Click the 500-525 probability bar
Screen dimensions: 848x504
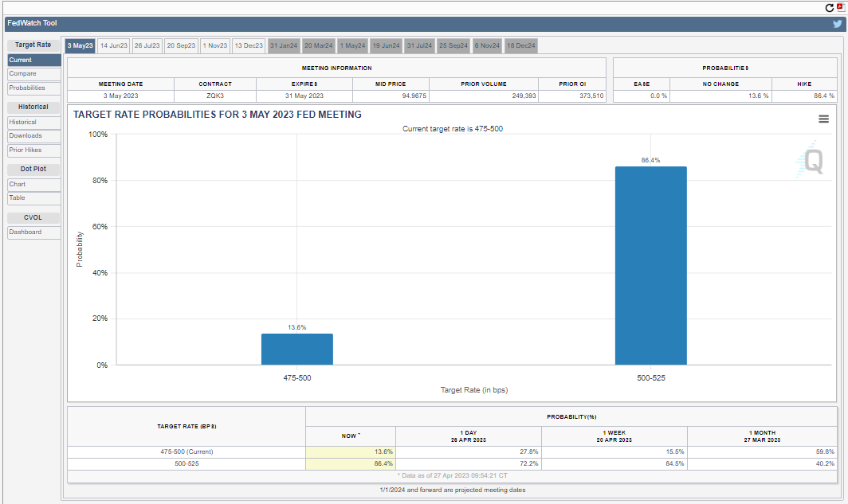[650, 265]
